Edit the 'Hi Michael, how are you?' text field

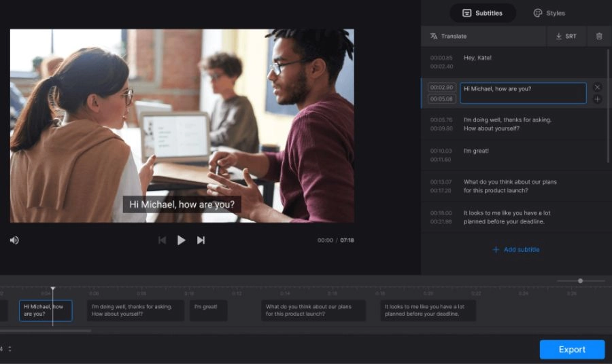(x=523, y=93)
